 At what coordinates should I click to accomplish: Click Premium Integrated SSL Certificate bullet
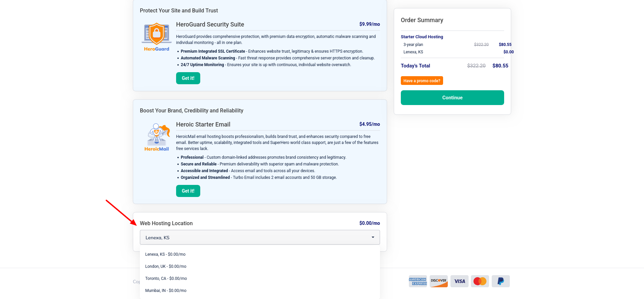272,51
